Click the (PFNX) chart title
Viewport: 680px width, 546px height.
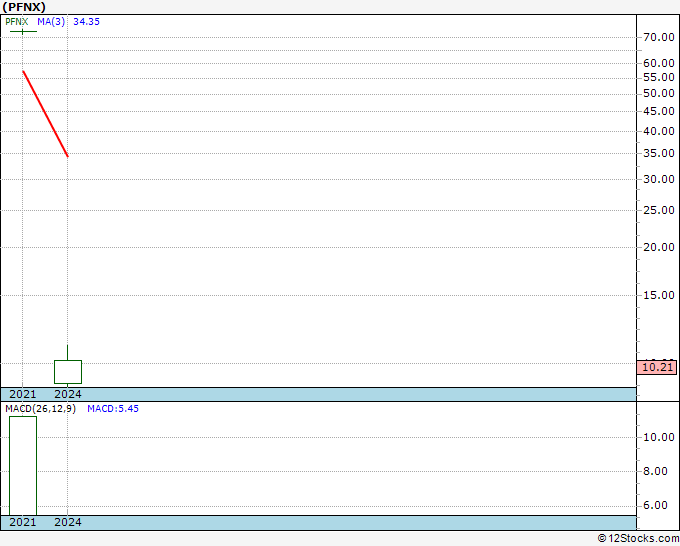[24, 7]
